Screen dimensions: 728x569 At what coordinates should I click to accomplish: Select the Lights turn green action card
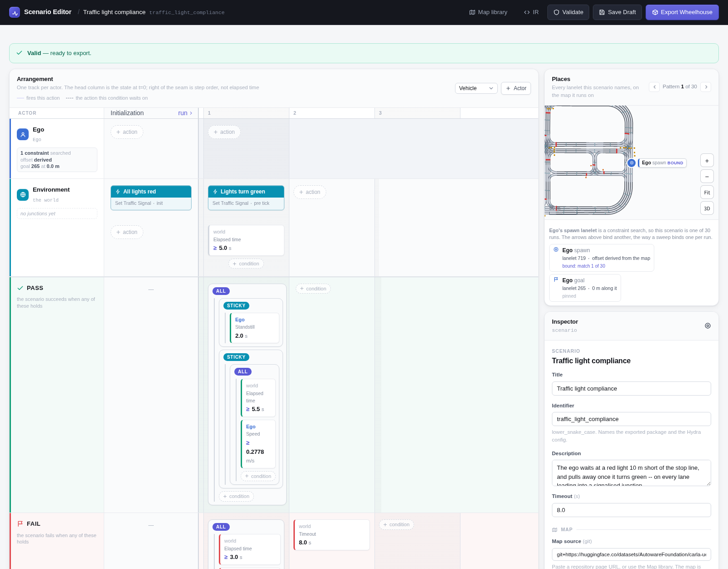246,198
